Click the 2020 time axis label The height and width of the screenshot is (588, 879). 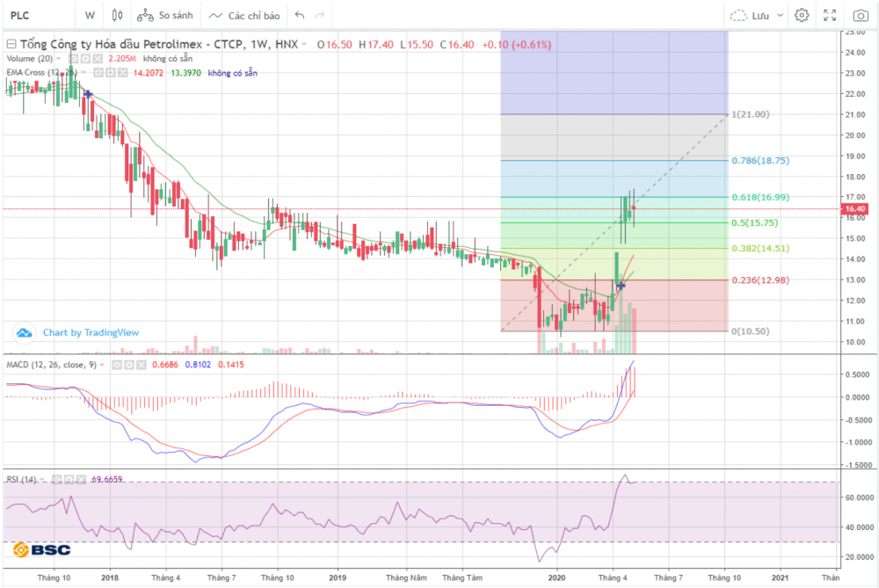(x=556, y=577)
